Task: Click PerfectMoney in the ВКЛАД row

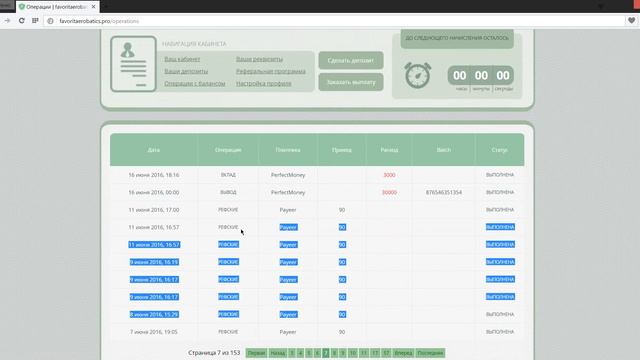Action: (288, 175)
